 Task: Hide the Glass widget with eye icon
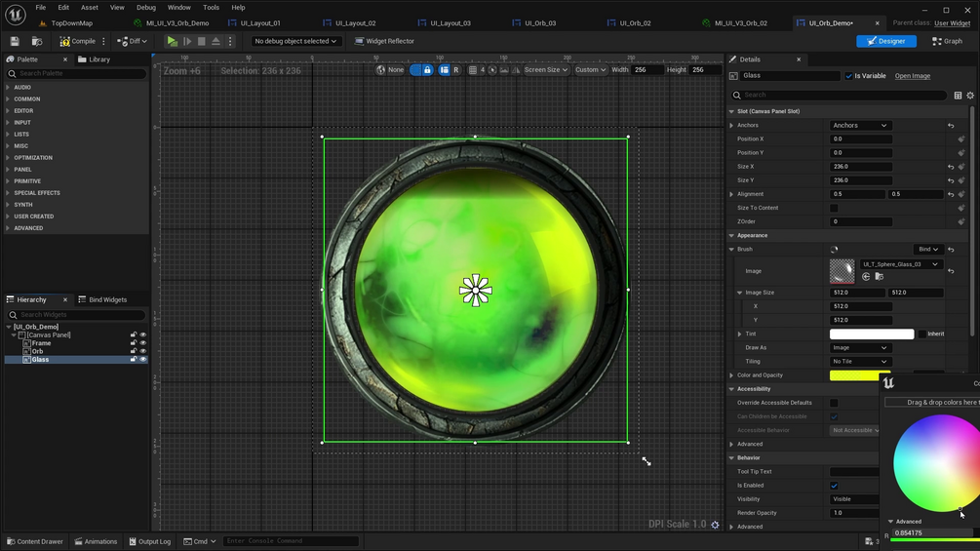(142, 360)
